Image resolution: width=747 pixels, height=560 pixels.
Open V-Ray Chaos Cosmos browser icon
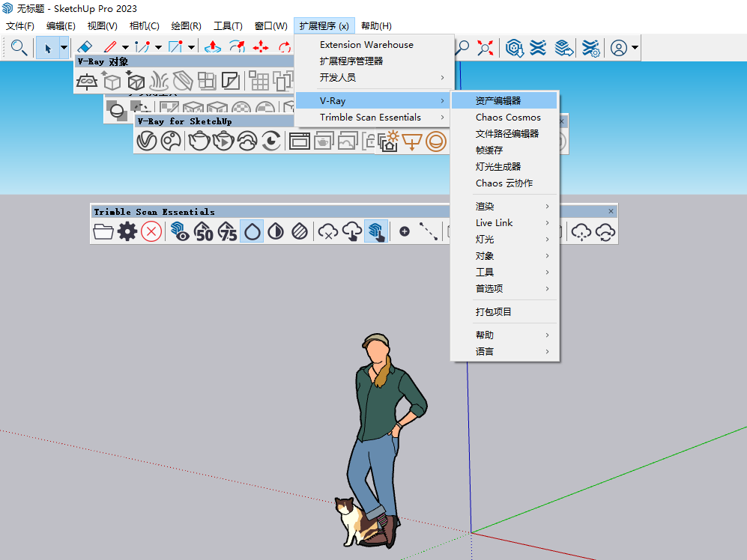171,141
